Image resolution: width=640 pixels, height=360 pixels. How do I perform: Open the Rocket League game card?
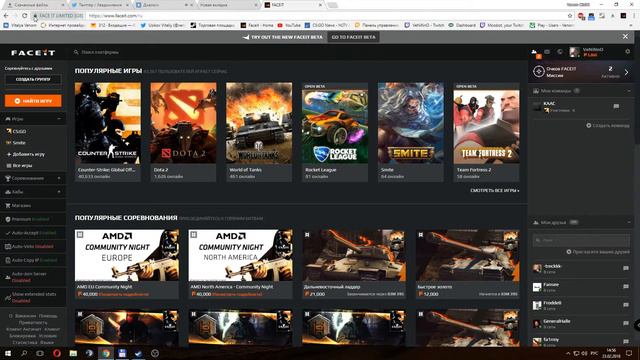(x=335, y=131)
